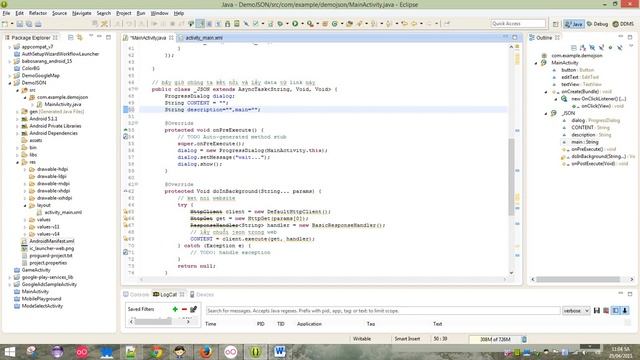The image size is (640, 360).
Task: Open the Navigate menu
Action: 82,13
